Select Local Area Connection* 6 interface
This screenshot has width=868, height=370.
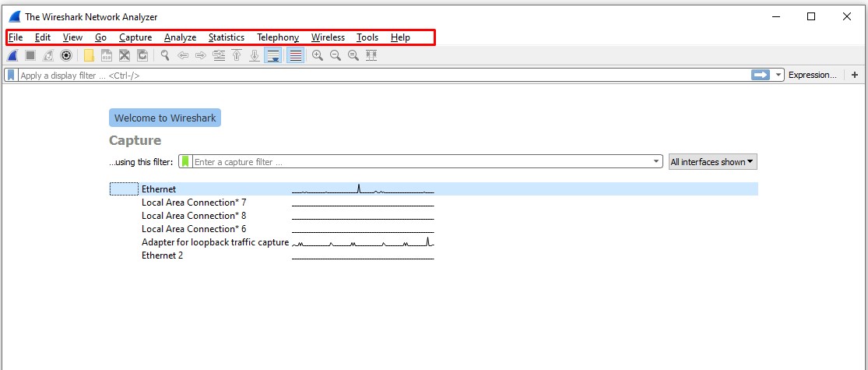[194, 229]
